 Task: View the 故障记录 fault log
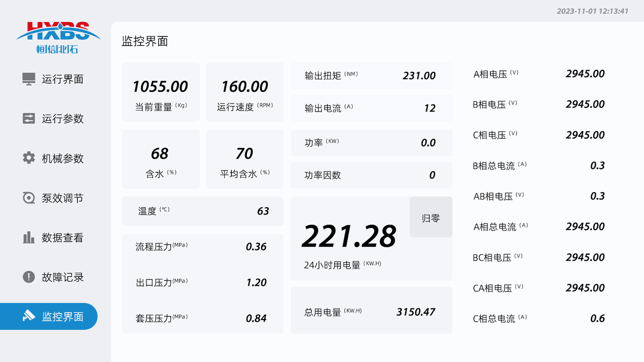click(x=62, y=278)
